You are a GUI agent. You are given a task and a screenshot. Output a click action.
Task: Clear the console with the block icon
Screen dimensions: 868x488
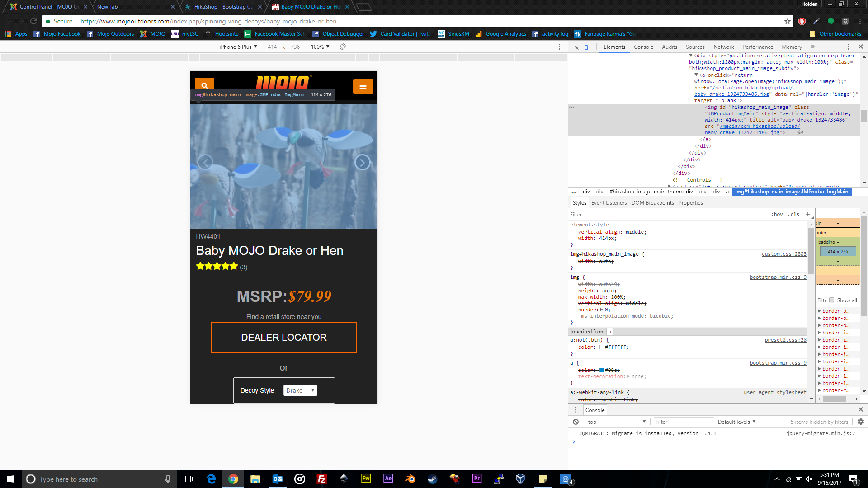tap(576, 422)
